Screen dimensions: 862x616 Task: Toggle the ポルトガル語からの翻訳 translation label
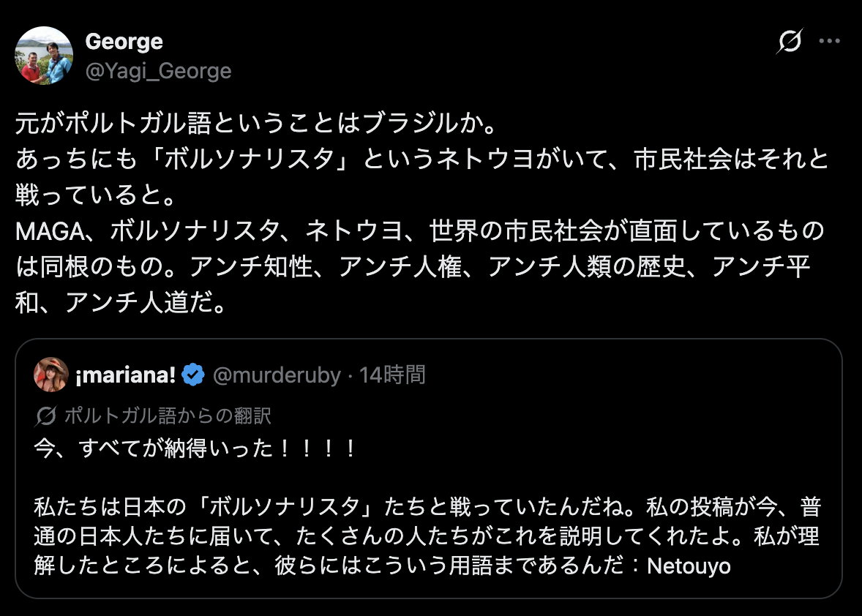point(168,416)
